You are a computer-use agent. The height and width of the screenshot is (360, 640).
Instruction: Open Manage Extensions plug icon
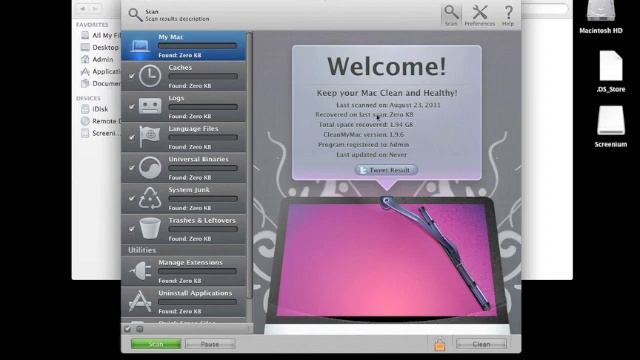[140, 271]
